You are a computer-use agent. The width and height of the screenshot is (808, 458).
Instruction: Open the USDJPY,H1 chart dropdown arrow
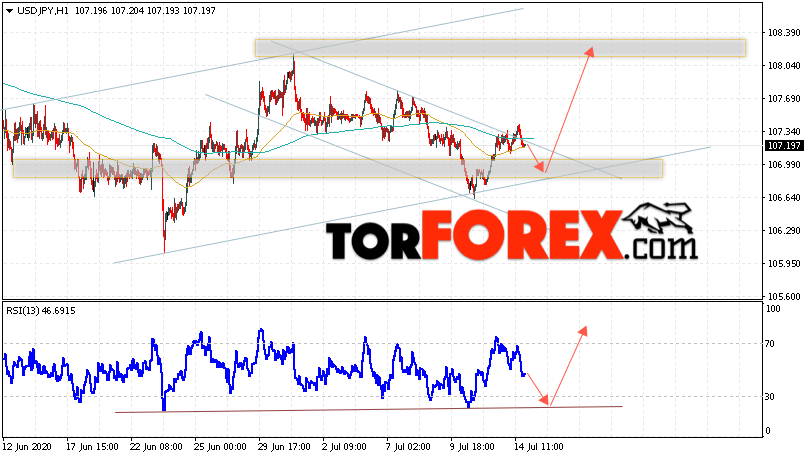(x=9, y=11)
